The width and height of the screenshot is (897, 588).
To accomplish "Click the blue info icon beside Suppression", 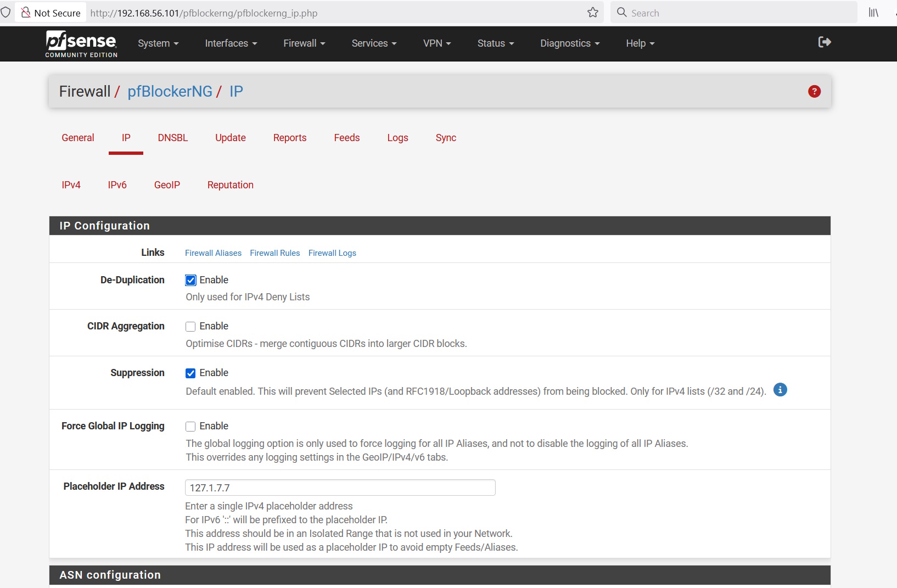I will [780, 390].
